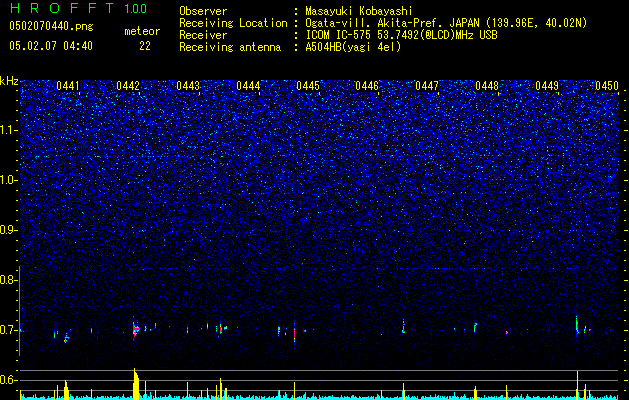The height and width of the screenshot is (400, 629).
Task: Click the 0441 time marker
Action: point(68,86)
